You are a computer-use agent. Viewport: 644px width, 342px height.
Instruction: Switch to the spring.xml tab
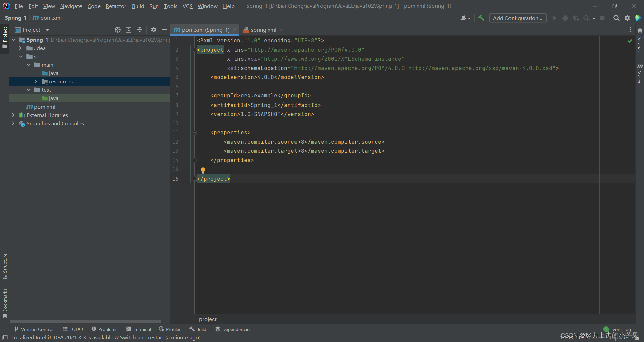pyautogui.click(x=263, y=30)
